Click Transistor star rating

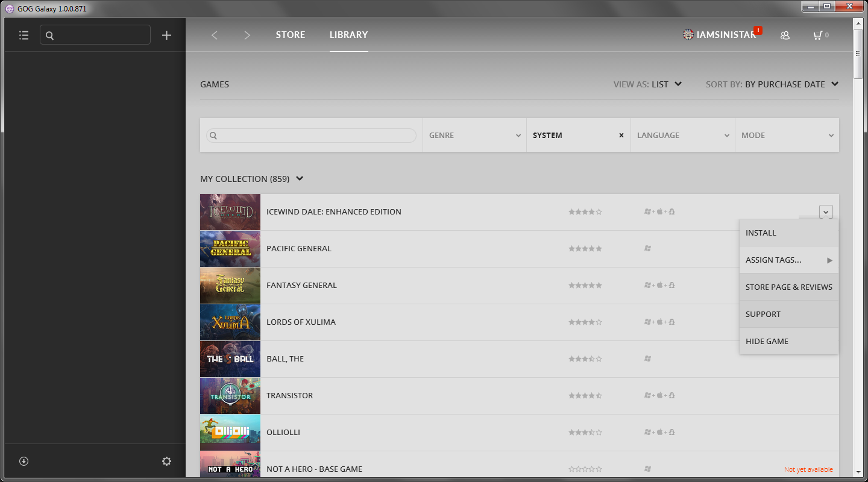[x=585, y=396]
